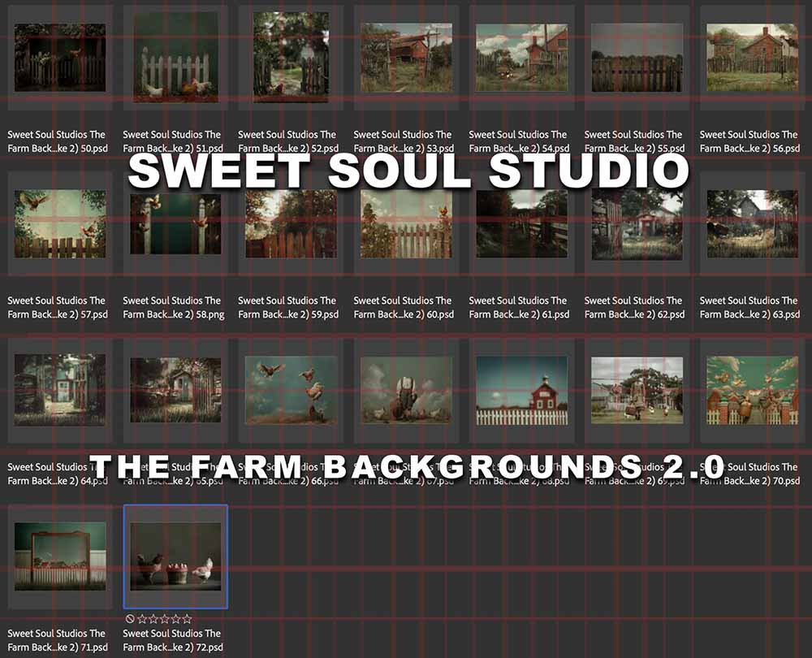Screen dimensions: 812x658
Task: Click file name ending "60.psd"
Action: (404, 307)
